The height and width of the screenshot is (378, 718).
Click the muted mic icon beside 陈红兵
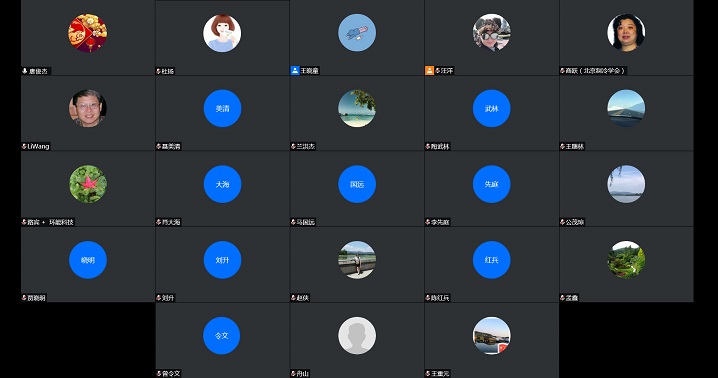click(x=428, y=298)
